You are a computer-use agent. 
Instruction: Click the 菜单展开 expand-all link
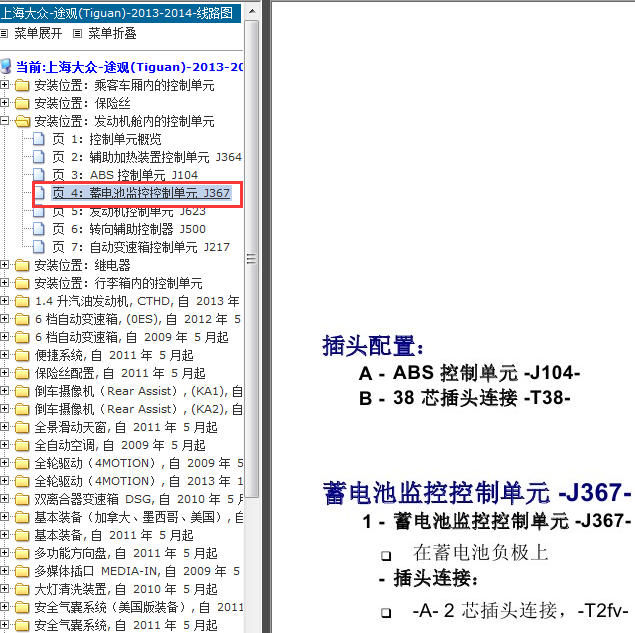coord(38,33)
